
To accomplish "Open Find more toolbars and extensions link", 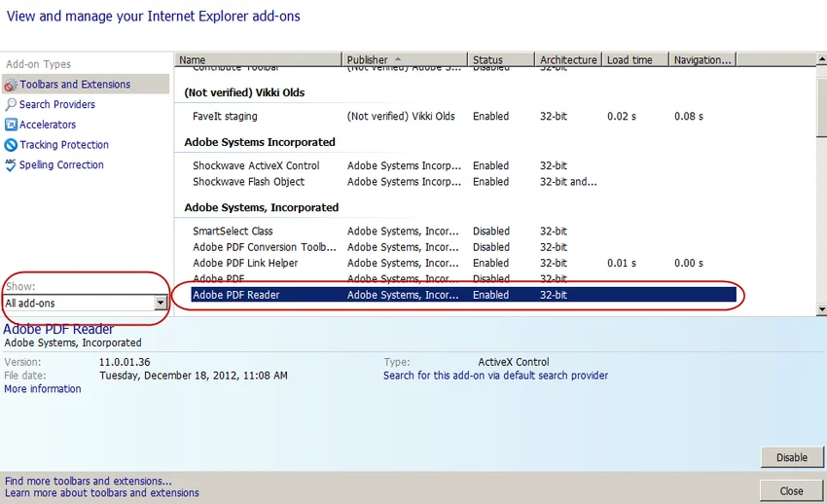I will click(x=89, y=481).
